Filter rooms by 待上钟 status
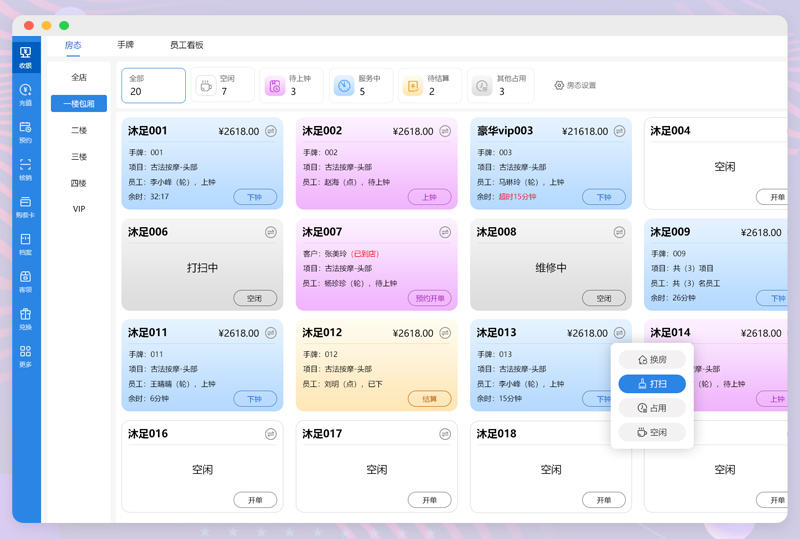This screenshot has height=539, width=800. point(291,86)
